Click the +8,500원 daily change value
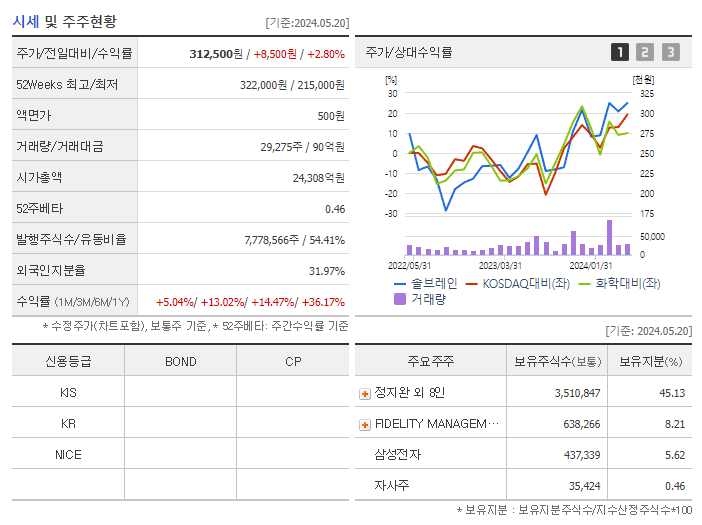This screenshot has width=702, height=525. (x=275, y=54)
